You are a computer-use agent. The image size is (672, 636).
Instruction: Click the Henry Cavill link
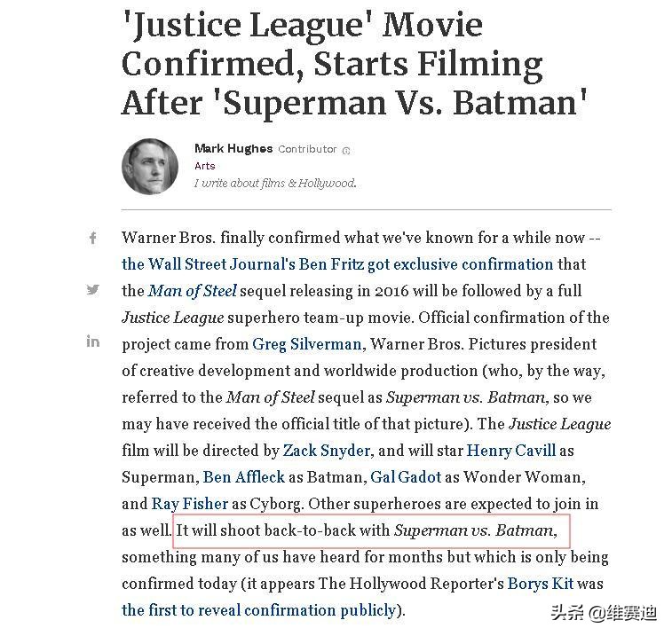pos(512,451)
